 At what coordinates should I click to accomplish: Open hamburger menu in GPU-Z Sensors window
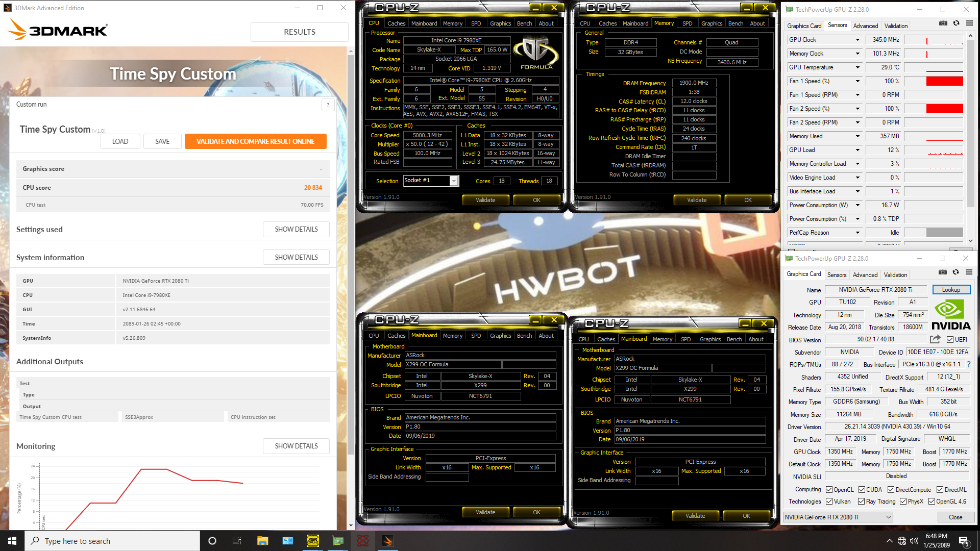(969, 23)
